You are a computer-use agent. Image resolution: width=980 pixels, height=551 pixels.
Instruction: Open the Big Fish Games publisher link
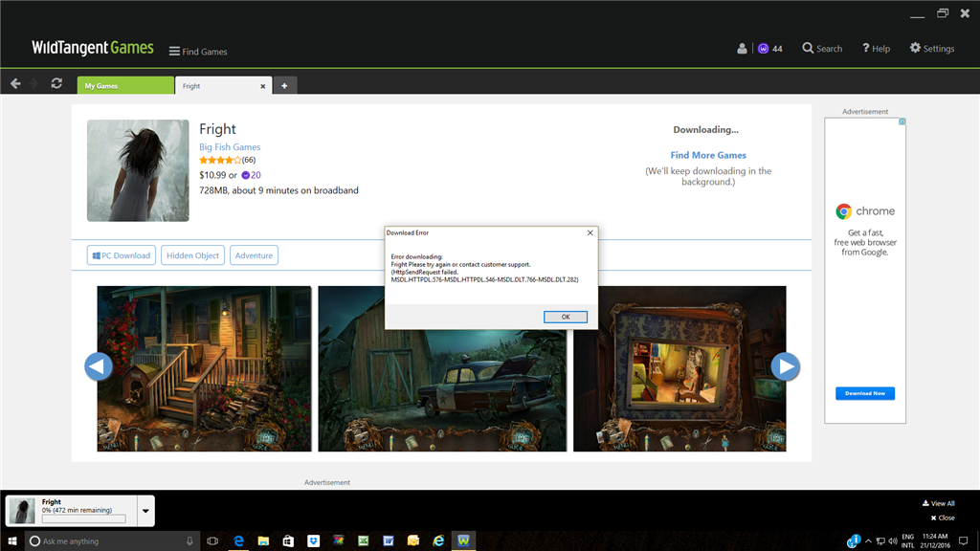[x=230, y=146]
